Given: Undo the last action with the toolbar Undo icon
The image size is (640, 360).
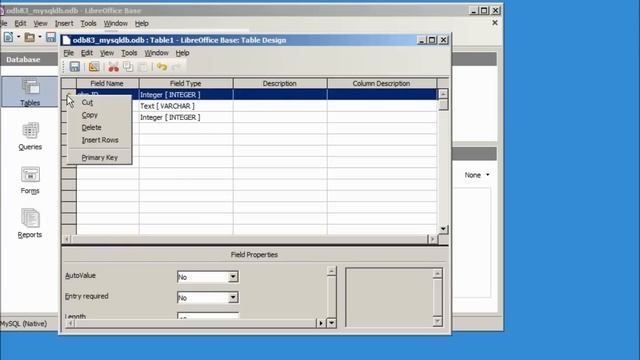Looking at the screenshot, I should click(x=162, y=67).
